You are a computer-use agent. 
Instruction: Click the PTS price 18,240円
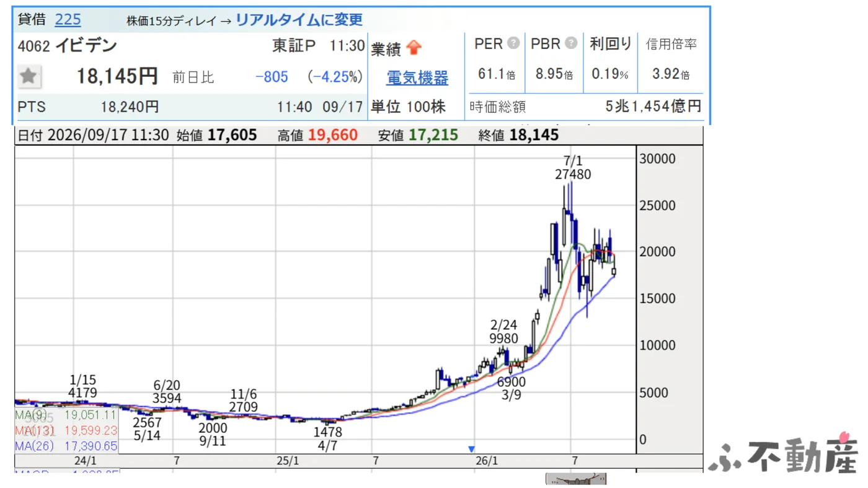(x=130, y=107)
